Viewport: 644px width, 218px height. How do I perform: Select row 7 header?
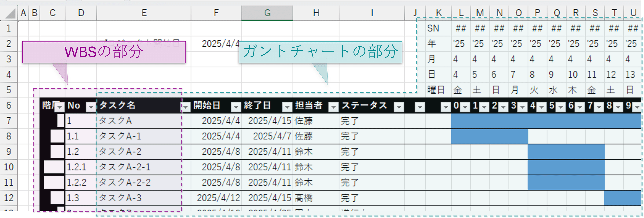[x=9, y=121]
